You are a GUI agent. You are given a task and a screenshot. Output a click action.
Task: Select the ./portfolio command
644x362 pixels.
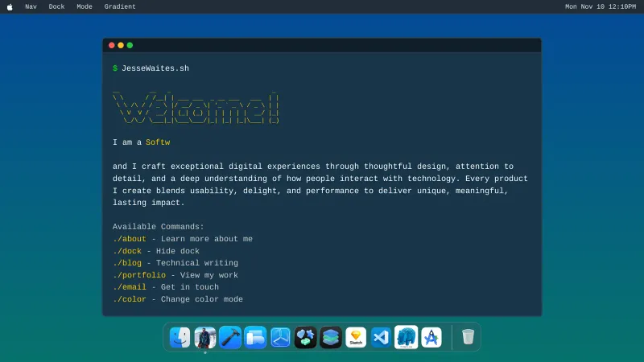pyautogui.click(x=139, y=275)
